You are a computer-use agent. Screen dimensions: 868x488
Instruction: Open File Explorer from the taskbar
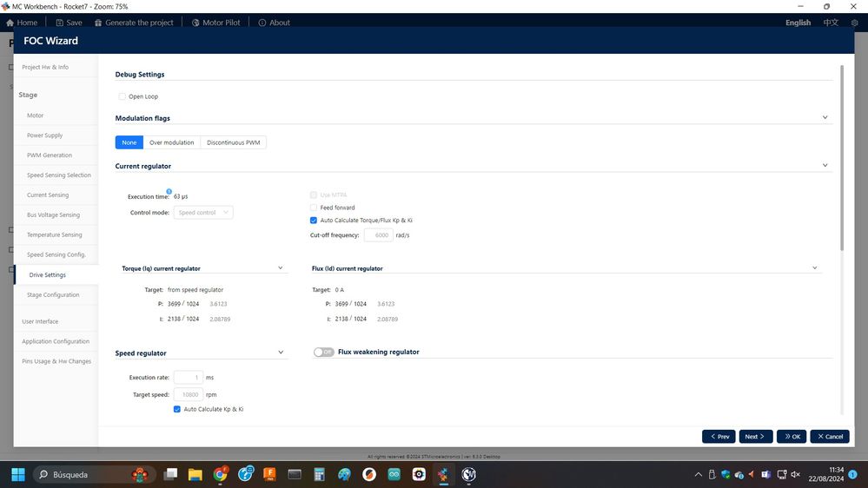pos(195,475)
